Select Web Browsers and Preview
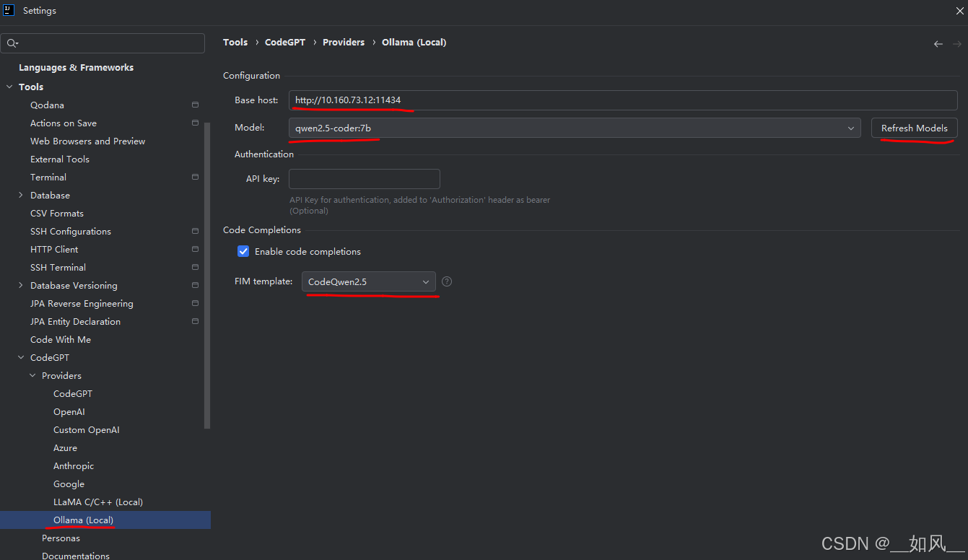The image size is (968, 560). click(x=87, y=141)
